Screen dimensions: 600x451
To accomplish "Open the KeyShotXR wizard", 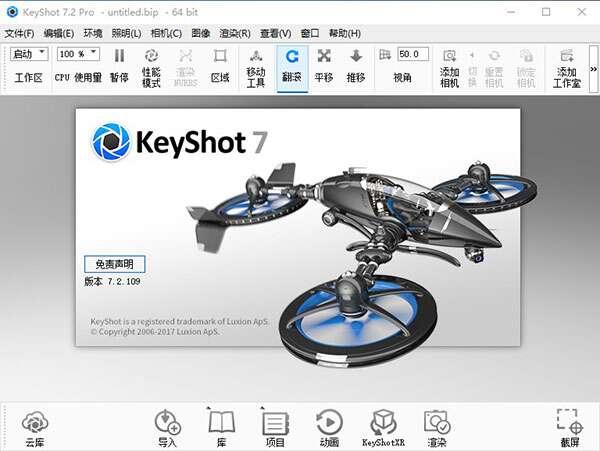I will (383, 428).
